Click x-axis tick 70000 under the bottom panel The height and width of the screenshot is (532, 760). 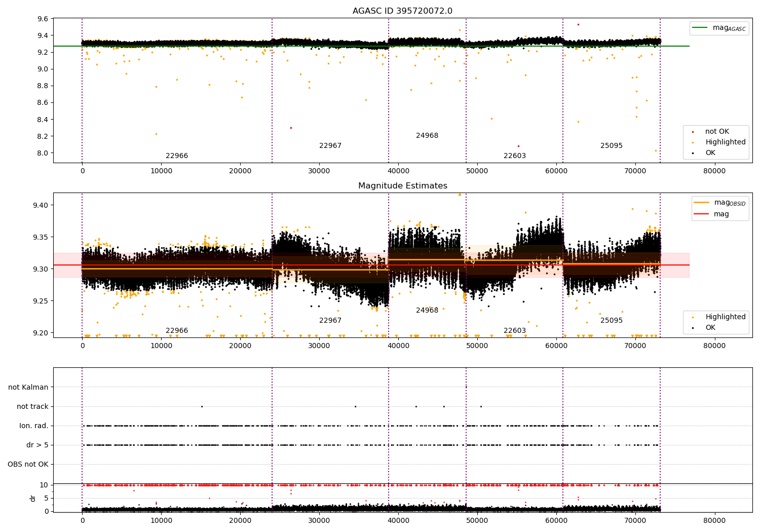pos(635,520)
